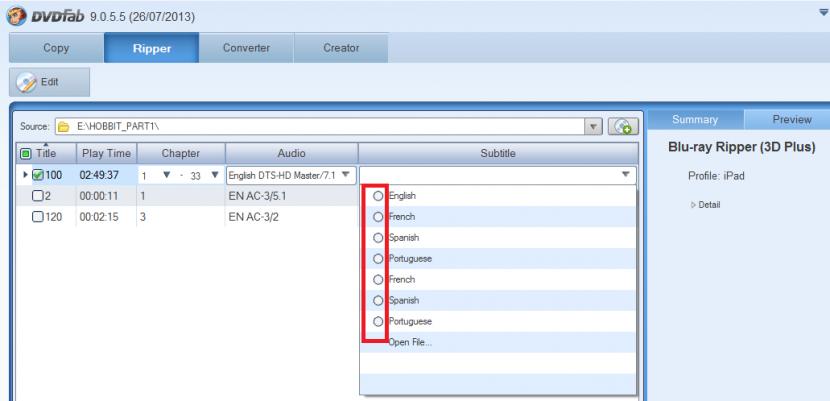Open the Preview tab
Viewport: 830px width, 401px height.
791,119
